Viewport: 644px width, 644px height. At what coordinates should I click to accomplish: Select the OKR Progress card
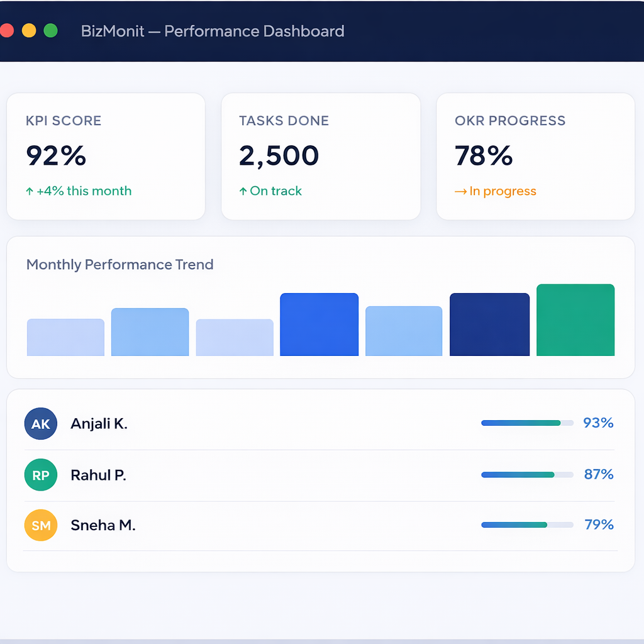(x=535, y=157)
